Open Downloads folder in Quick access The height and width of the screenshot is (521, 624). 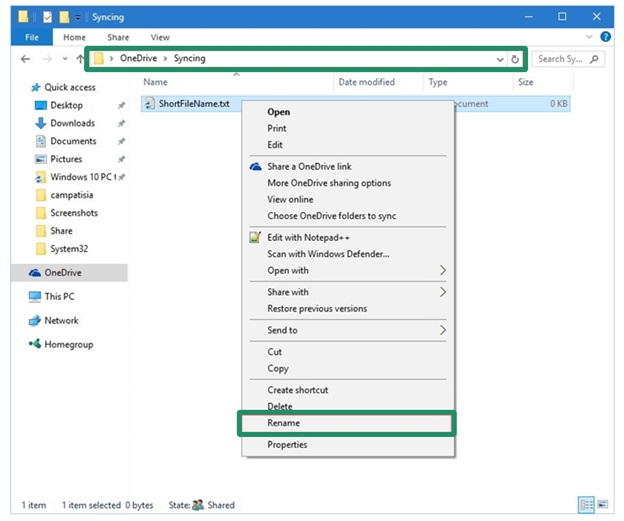pyautogui.click(x=72, y=123)
